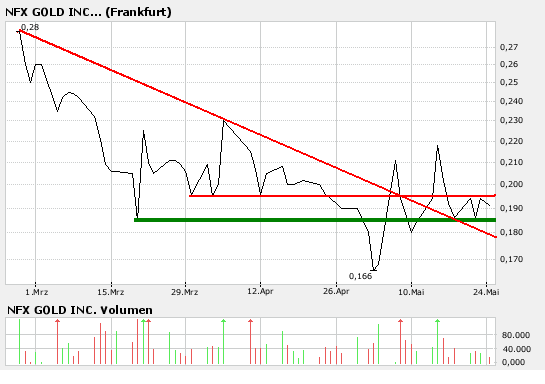The image size is (545, 384).
Task: Click the 80.000 volume axis label
Action: pyautogui.click(x=516, y=335)
